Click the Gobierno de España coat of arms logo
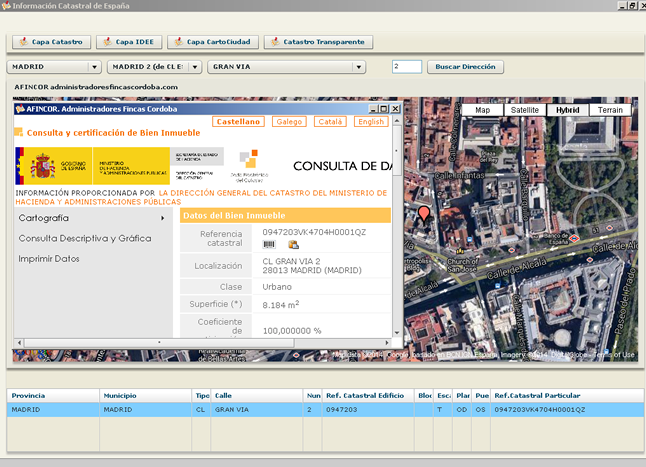The height and width of the screenshot is (467, 646). pyautogui.click(x=43, y=166)
